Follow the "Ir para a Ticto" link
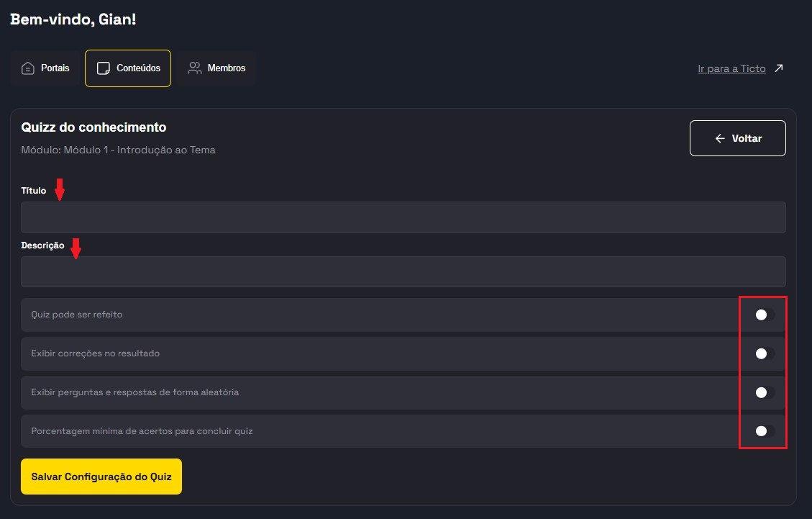The height and width of the screenshot is (519, 812). coord(731,69)
